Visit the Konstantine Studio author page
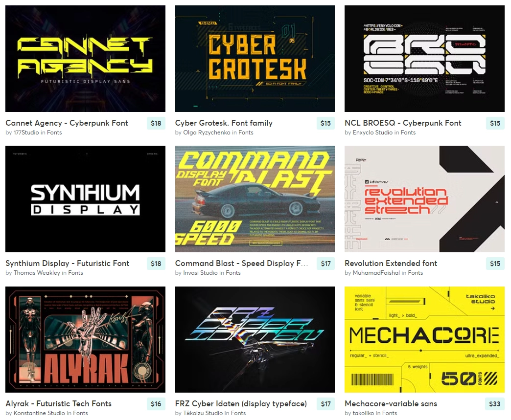Viewport: 511px width, 420px height. [x=39, y=413]
